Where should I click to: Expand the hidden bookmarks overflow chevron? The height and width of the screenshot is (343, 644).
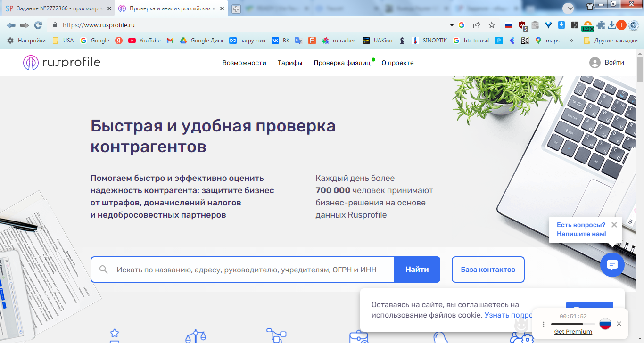click(571, 41)
